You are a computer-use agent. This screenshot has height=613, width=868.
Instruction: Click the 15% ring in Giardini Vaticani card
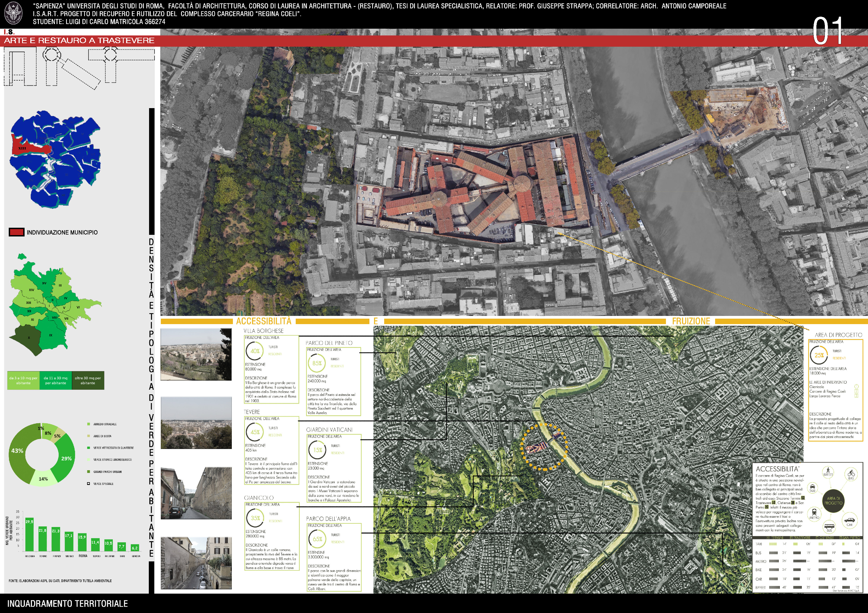click(x=318, y=450)
